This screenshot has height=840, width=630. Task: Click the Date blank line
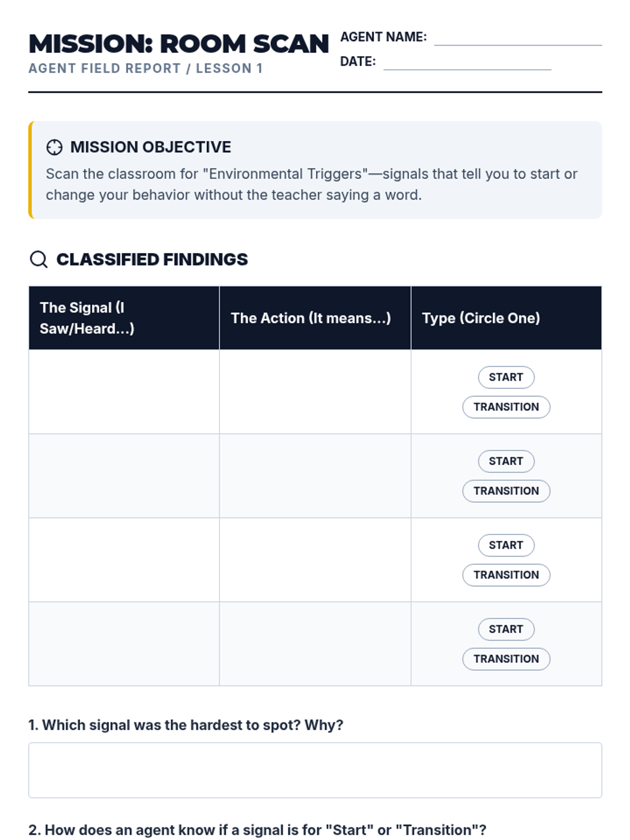pyautogui.click(x=467, y=65)
